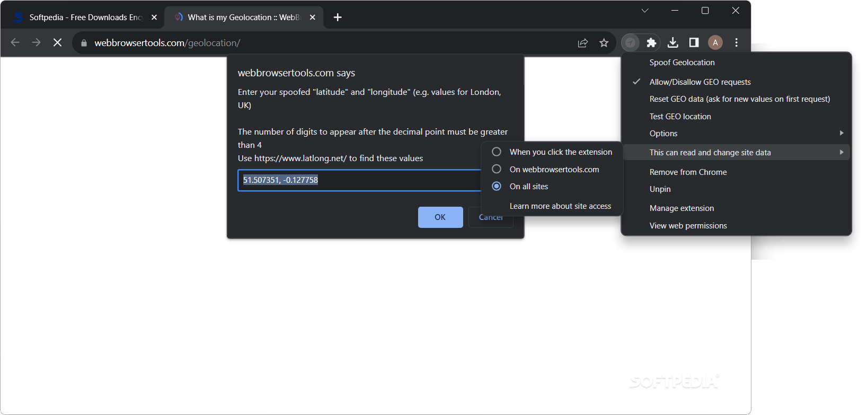Dismiss the dialog with Cancel

pyautogui.click(x=491, y=217)
